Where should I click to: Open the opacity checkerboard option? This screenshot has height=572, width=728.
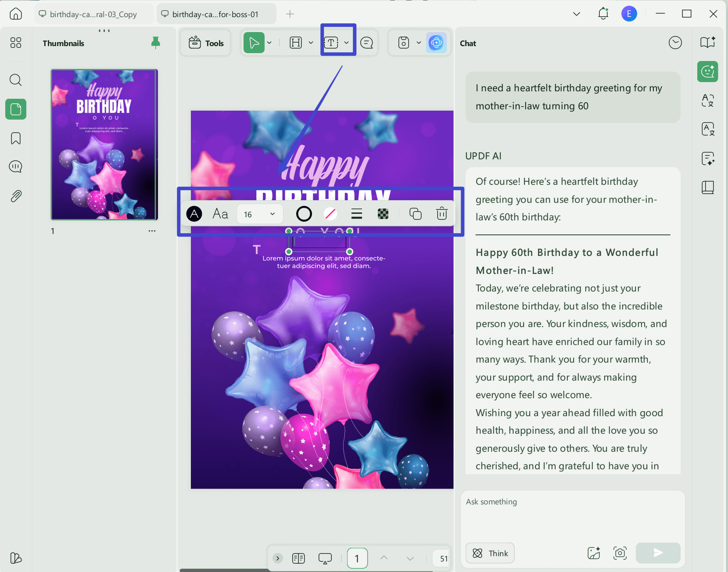(383, 214)
